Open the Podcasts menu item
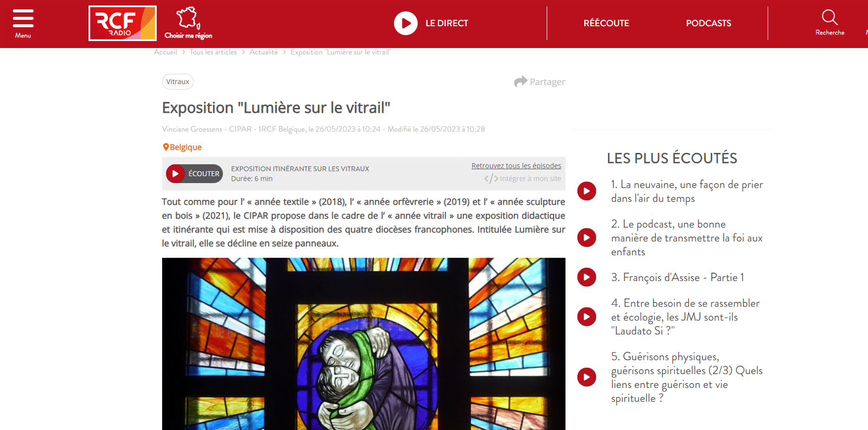This screenshot has height=430, width=868. (708, 23)
